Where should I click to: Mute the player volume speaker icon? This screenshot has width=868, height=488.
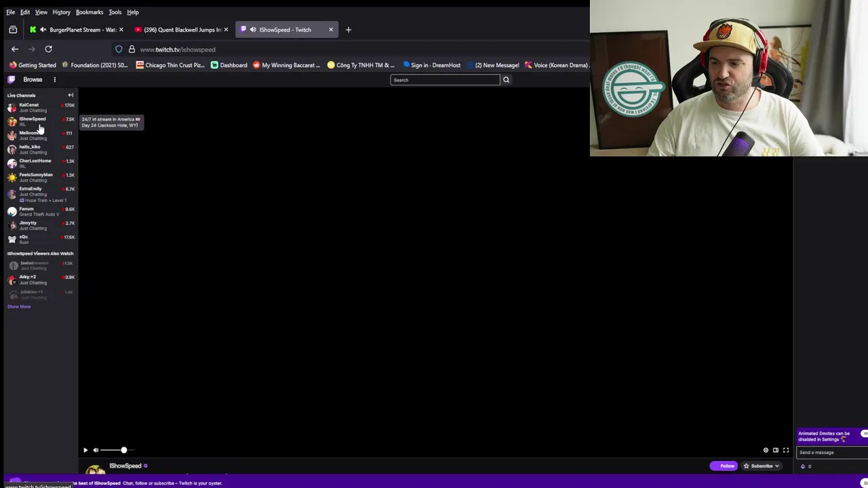(96, 450)
